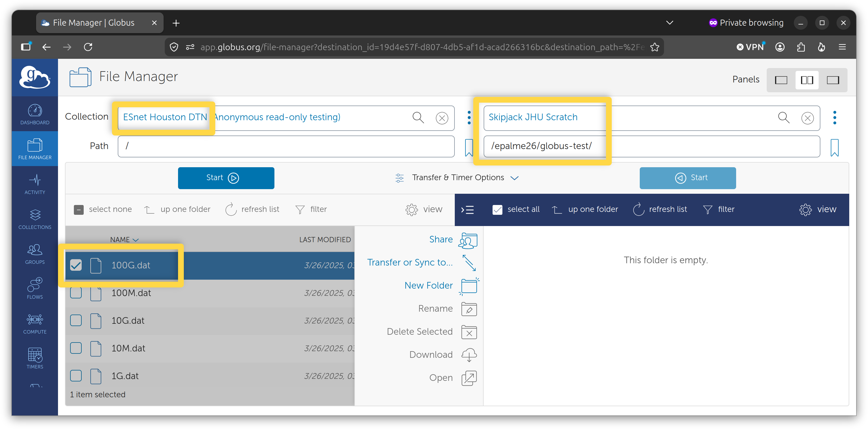Open view settings in right panel
868x429 pixels.
[818, 209]
